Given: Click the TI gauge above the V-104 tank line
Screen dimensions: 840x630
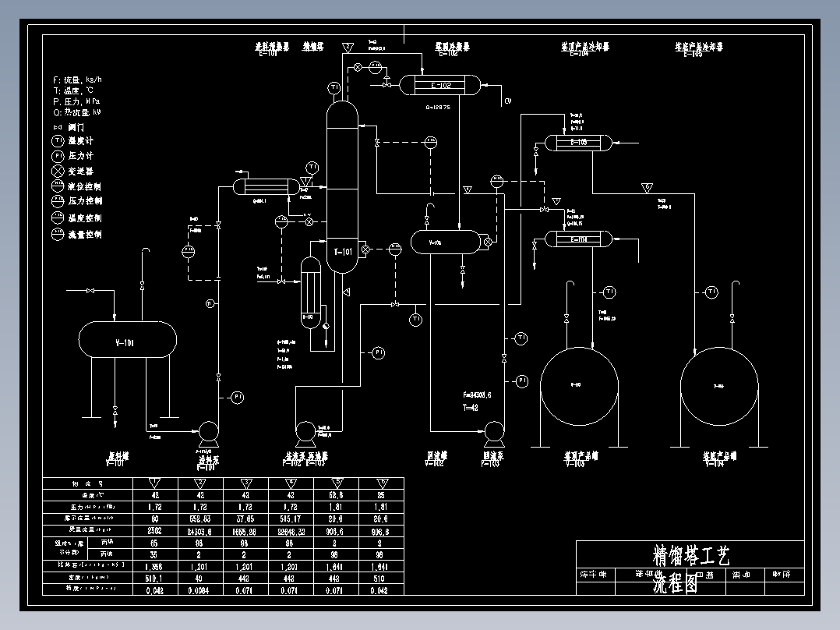Looking at the screenshot, I should click(x=711, y=292).
